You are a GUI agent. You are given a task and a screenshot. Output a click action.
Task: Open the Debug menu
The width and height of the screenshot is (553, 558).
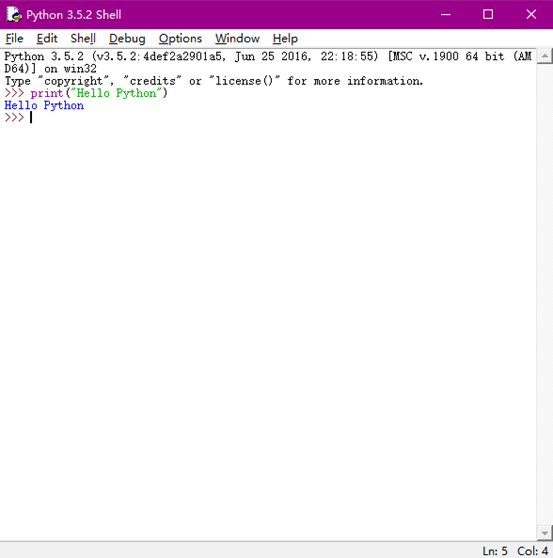pyautogui.click(x=127, y=38)
